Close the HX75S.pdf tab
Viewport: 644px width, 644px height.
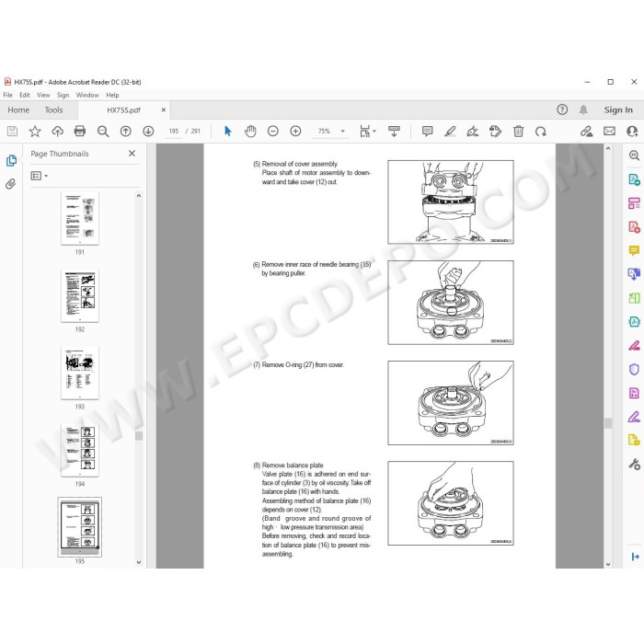(x=164, y=109)
